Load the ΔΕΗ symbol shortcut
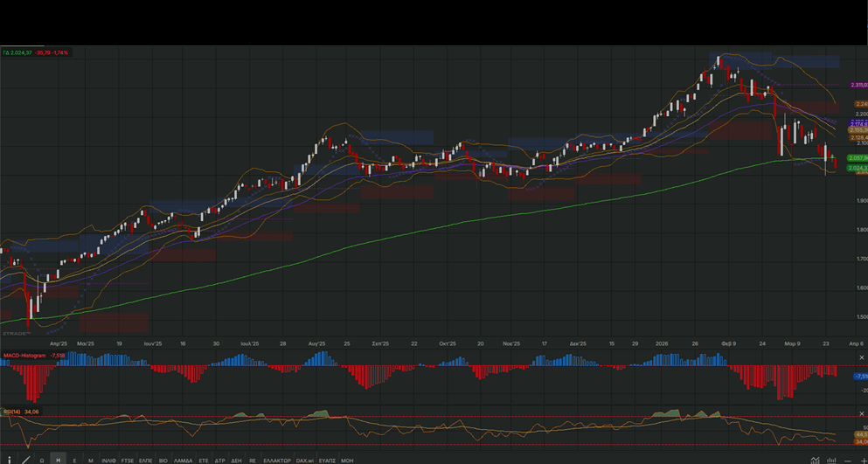The image size is (868, 464). point(236,461)
